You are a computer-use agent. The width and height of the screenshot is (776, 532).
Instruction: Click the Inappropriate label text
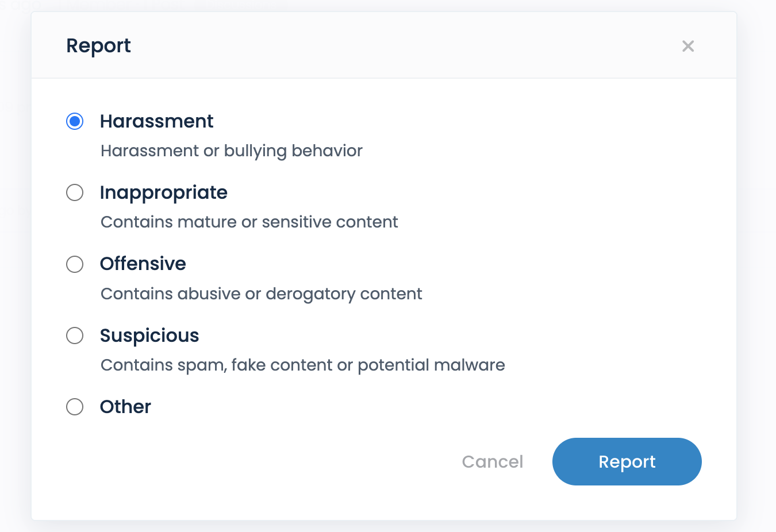coord(164,192)
